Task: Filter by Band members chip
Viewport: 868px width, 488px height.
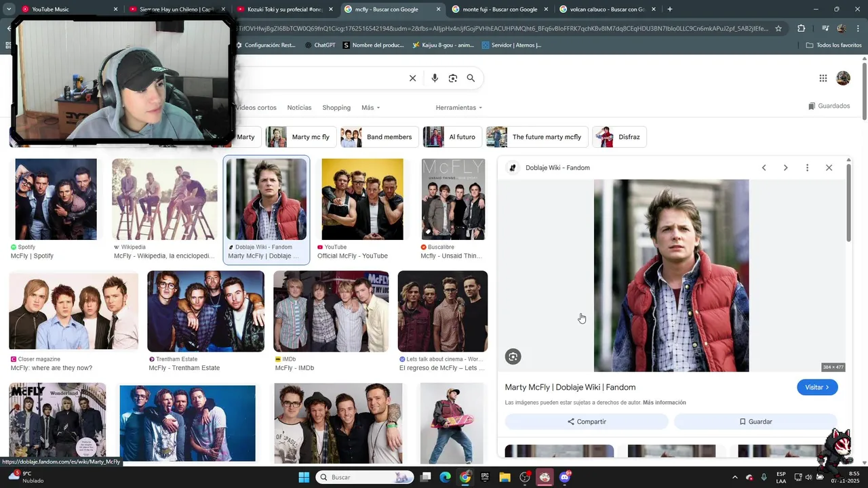Action: tap(378, 137)
